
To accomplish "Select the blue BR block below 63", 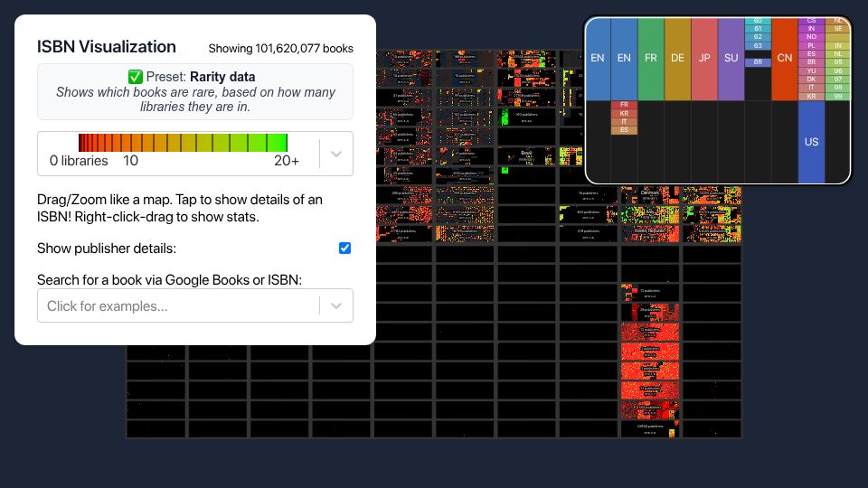I will click(x=758, y=62).
